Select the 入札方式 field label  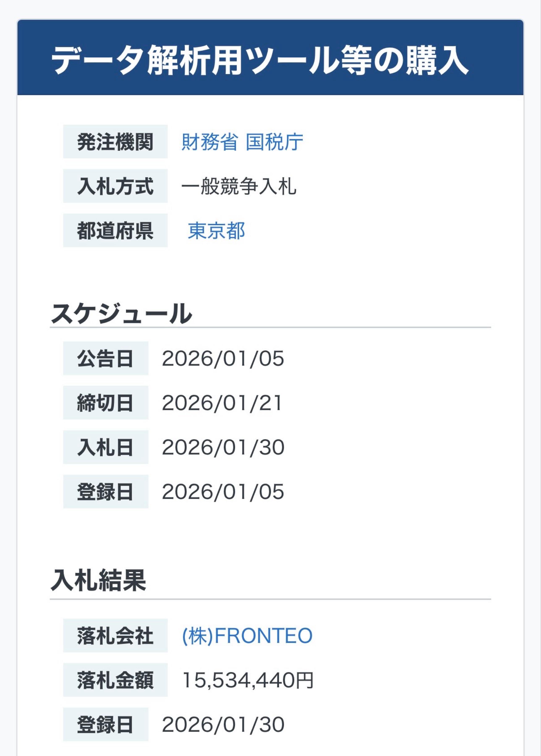(115, 186)
